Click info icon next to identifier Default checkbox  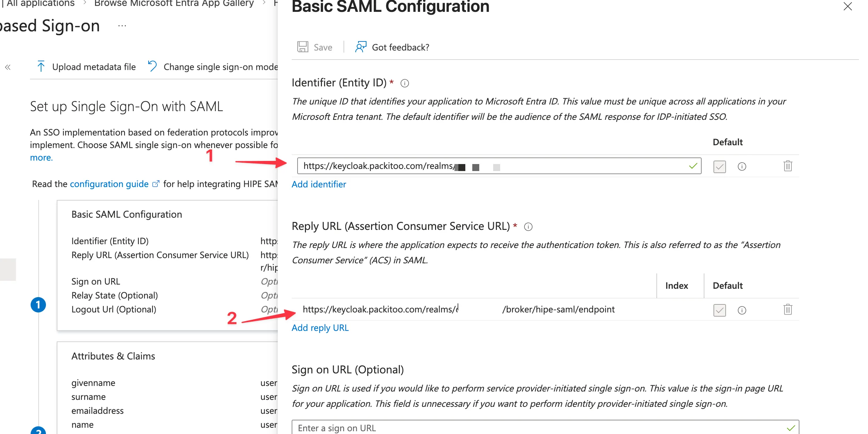742,166
